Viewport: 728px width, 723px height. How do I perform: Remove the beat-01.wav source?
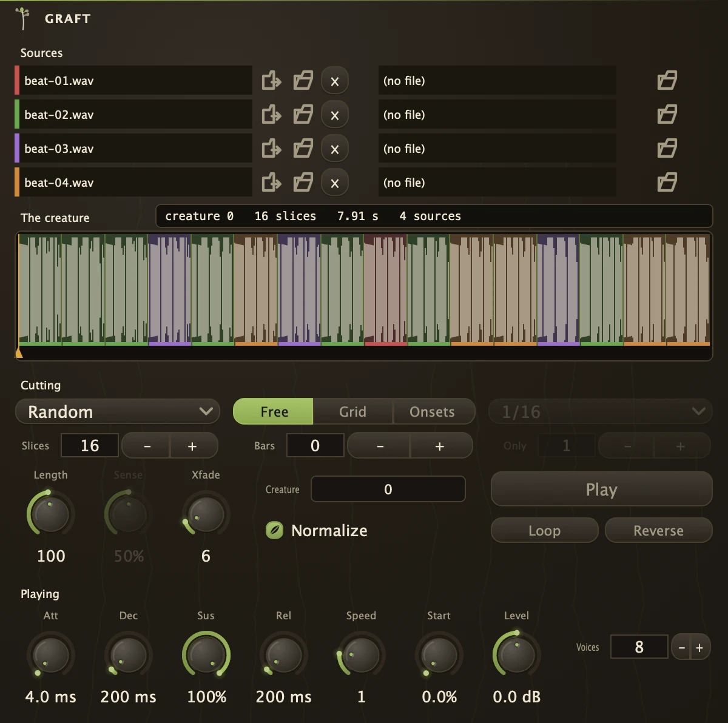tap(335, 81)
